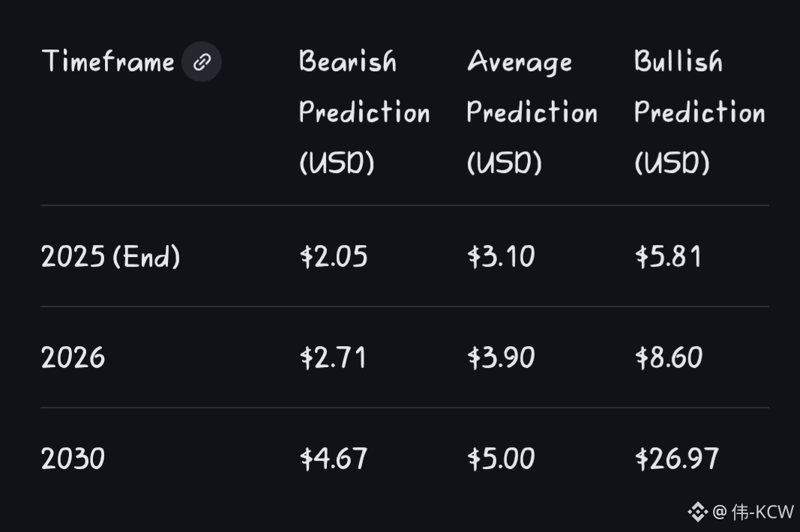Click the $5.81 bullish value

(668, 257)
